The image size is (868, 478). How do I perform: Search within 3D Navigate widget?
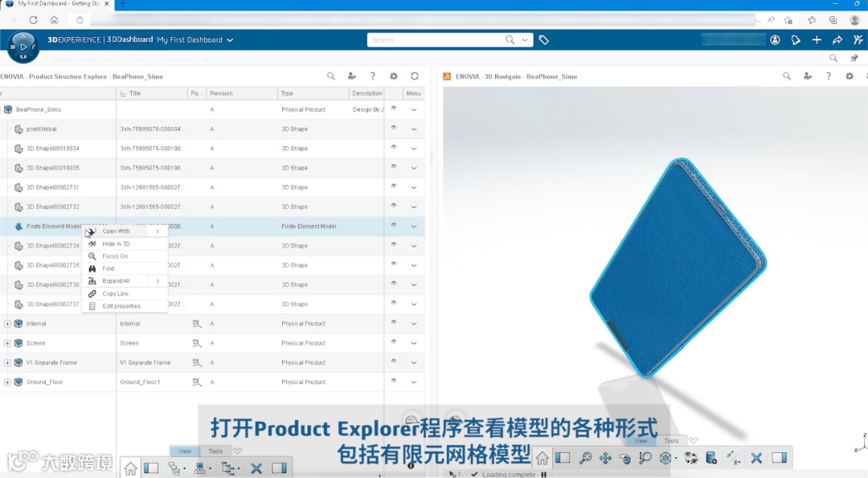pos(787,76)
